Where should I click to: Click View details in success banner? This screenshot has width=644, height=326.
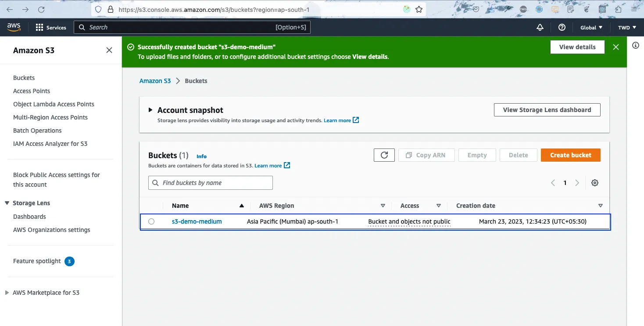tap(577, 47)
